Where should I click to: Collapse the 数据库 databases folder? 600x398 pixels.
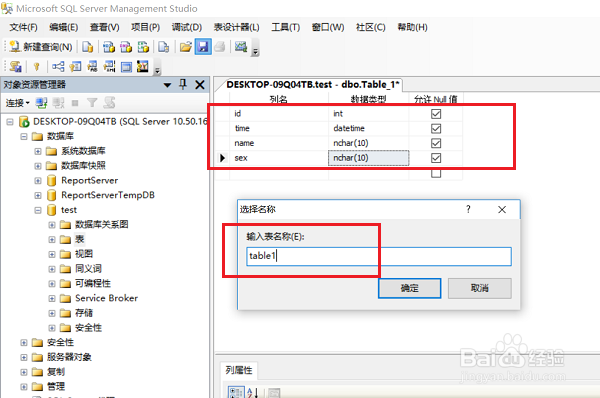click(24, 136)
